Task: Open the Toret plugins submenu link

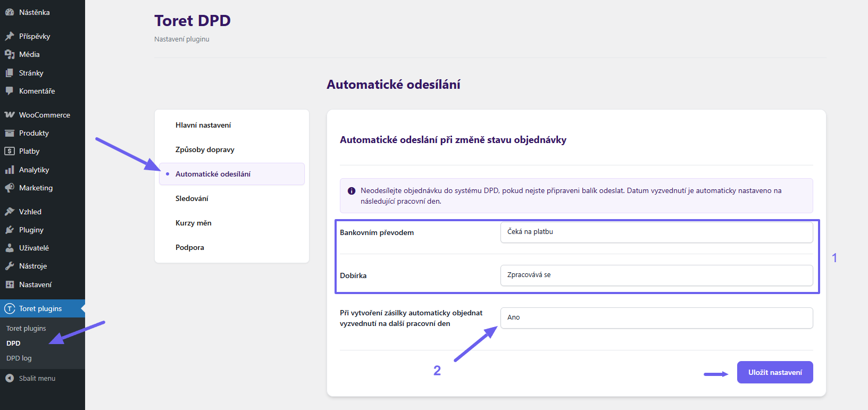Action: click(26, 328)
